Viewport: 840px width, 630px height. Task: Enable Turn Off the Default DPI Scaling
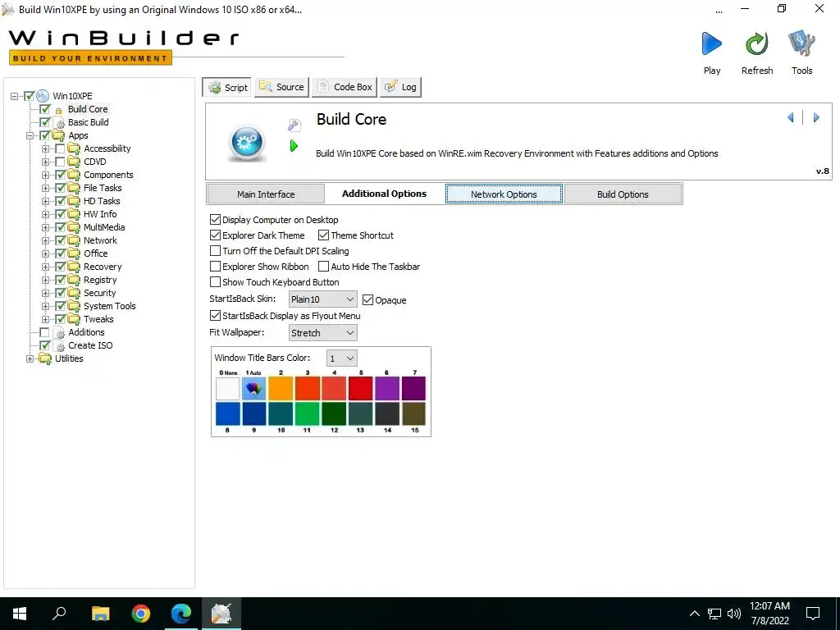[216, 251]
